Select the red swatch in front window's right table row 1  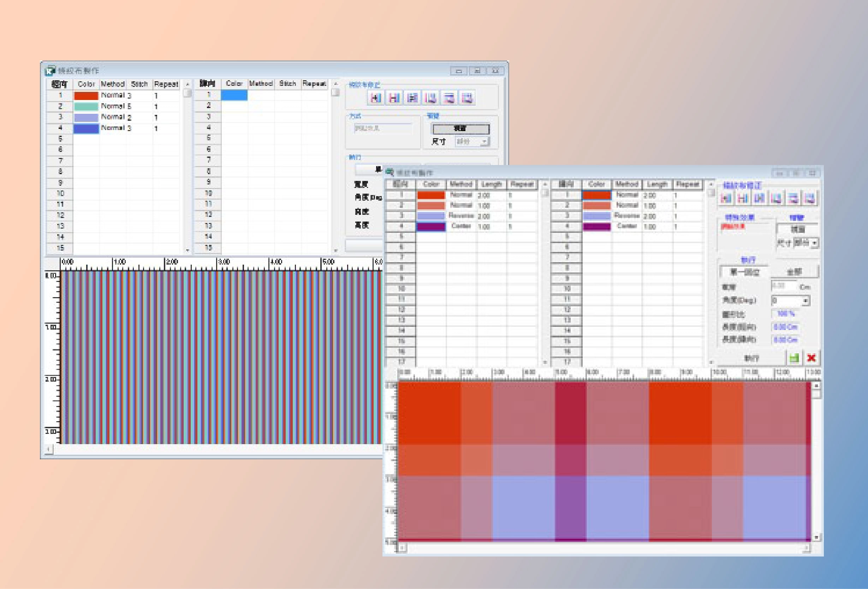(x=596, y=195)
